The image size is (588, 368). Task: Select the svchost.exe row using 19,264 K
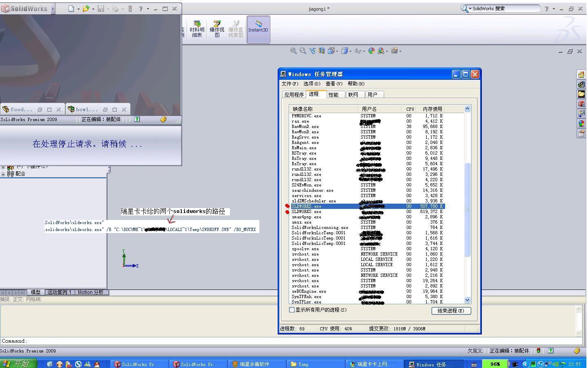[367, 281]
